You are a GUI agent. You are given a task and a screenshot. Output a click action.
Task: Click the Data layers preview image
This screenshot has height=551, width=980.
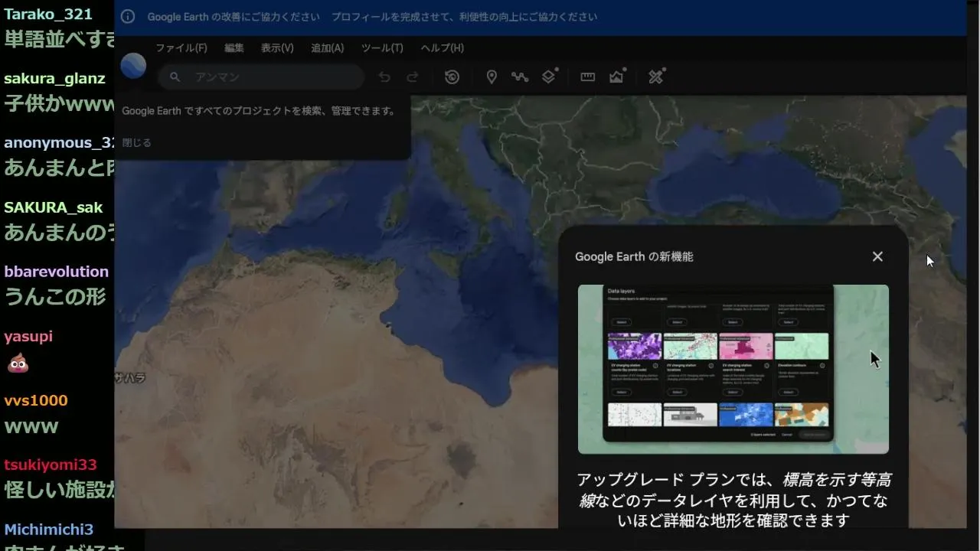(733, 369)
